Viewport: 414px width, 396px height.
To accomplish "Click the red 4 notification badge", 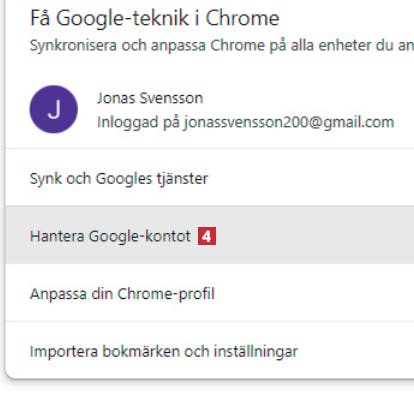I will [207, 236].
